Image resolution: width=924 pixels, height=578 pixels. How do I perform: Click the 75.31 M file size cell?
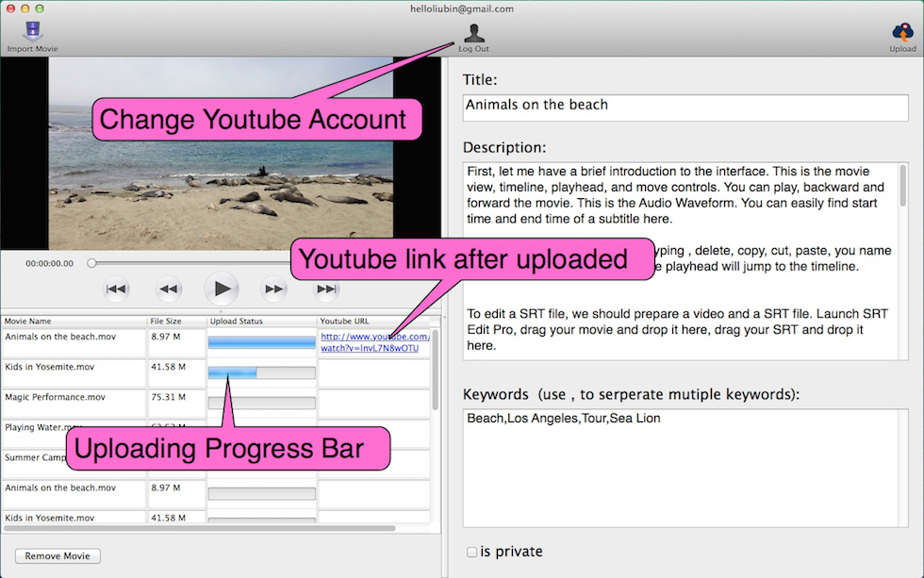(177, 403)
